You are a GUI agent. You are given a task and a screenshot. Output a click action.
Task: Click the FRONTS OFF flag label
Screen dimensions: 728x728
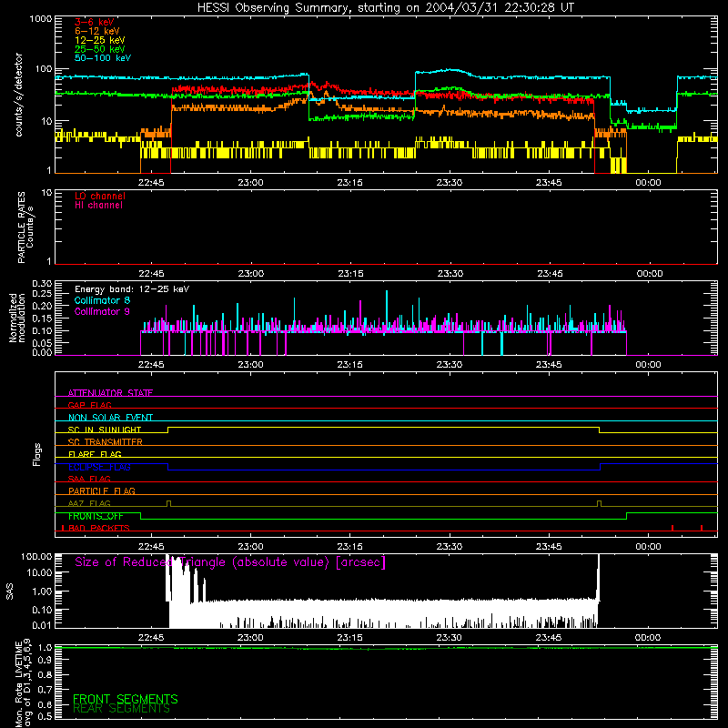pyautogui.click(x=96, y=516)
